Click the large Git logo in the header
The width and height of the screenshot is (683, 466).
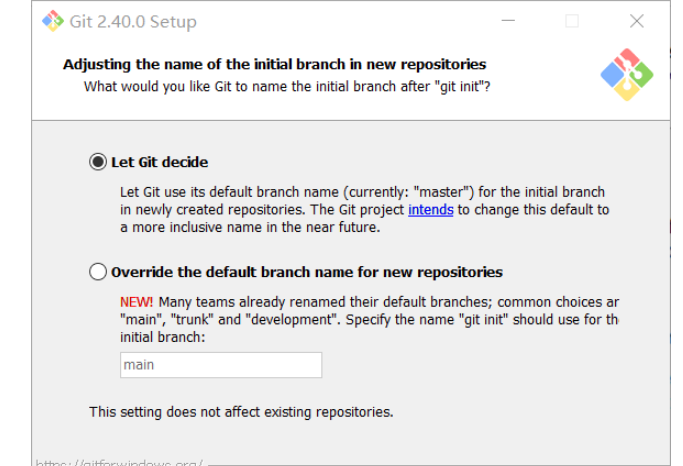(x=626, y=75)
